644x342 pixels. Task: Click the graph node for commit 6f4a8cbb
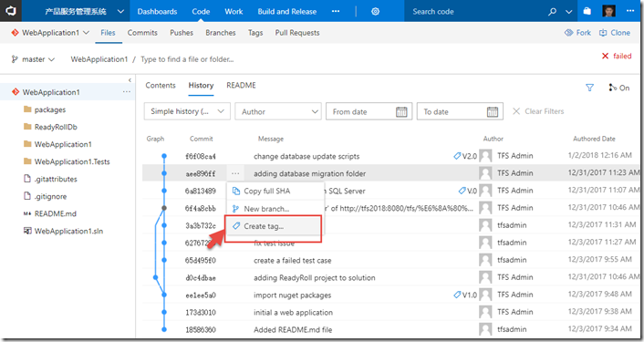(x=164, y=208)
